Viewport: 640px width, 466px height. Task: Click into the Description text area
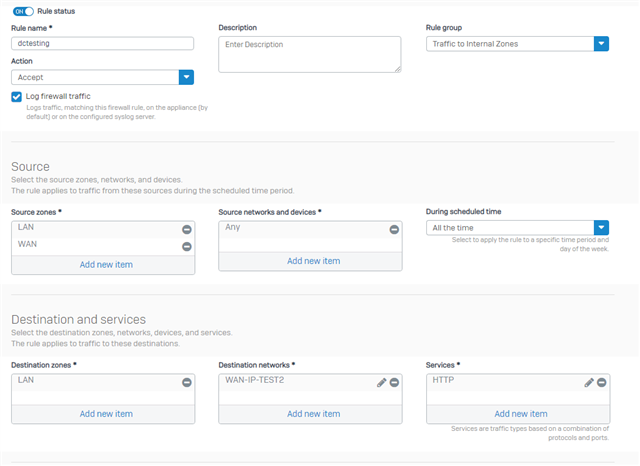(x=310, y=54)
